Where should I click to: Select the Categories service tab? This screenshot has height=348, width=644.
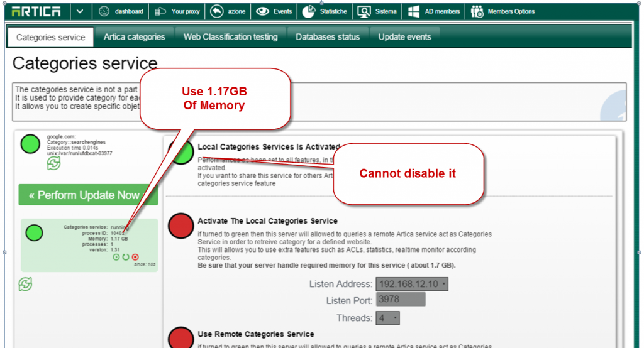pyautogui.click(x=50, y=37)
